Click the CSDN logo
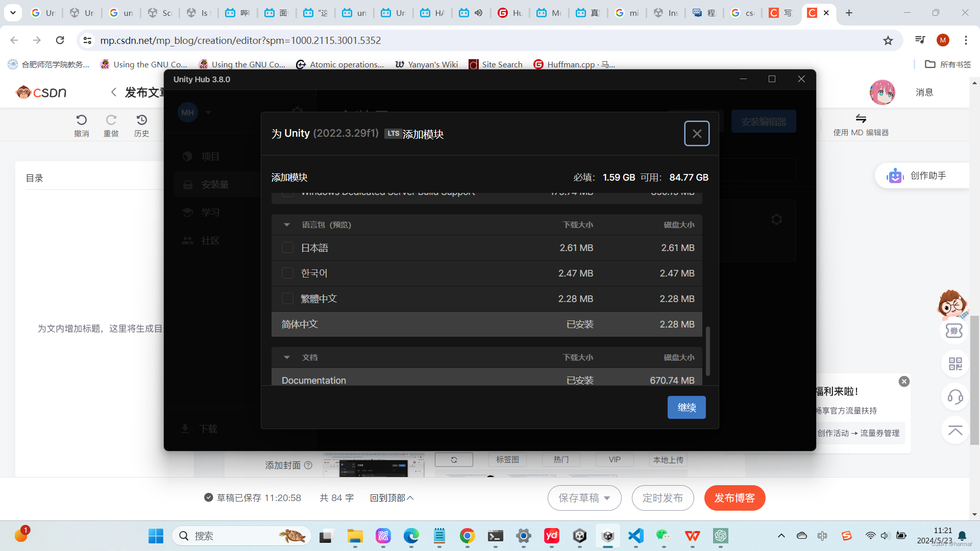This screenshot has height=551, width=980. (41, 92)
